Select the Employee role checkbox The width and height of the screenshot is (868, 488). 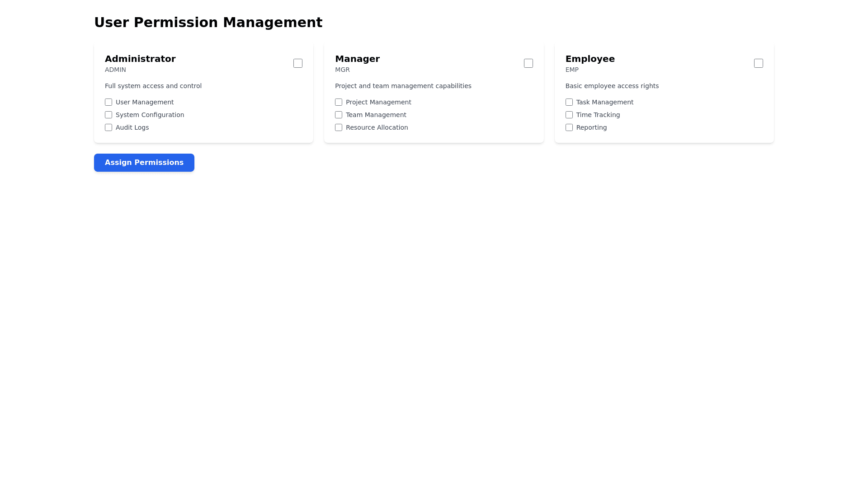coord(758,63)
